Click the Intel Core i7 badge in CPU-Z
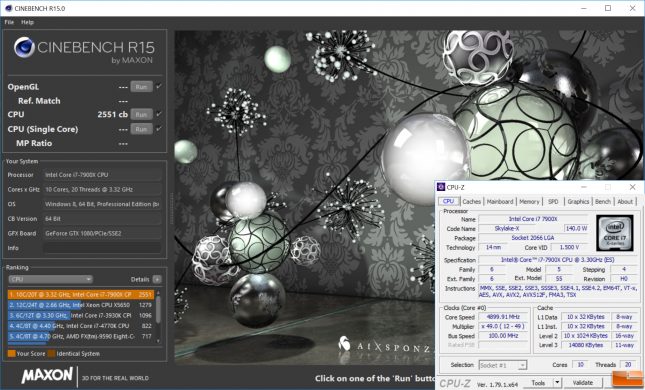The height and width of the screenshot is (390, 645). click(x=615, y=233)
